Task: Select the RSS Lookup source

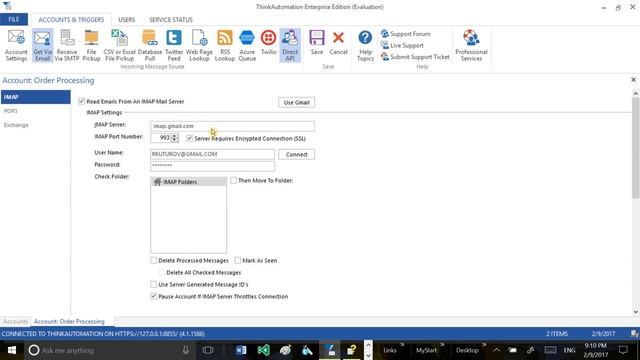Action: pyautogui.click(x=225, y=45)
